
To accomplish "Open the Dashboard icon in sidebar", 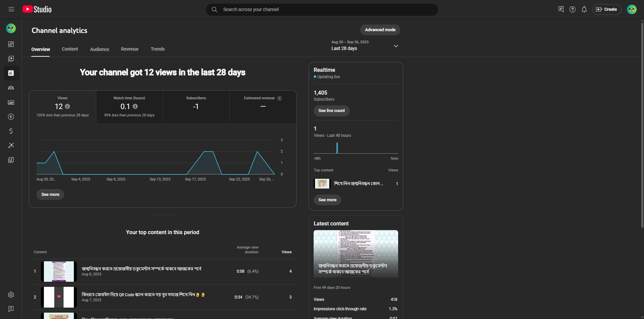I will point(11,44).
